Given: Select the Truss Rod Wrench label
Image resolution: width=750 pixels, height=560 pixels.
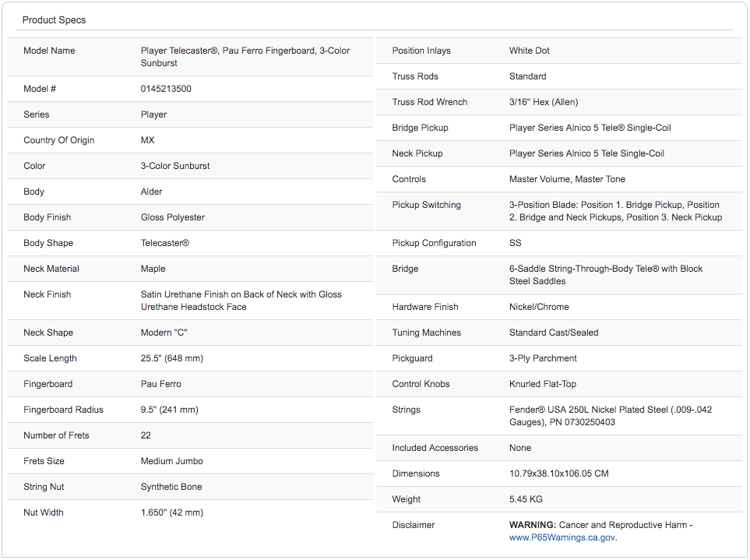Looking at the screenshot, I should click(430, 102).
